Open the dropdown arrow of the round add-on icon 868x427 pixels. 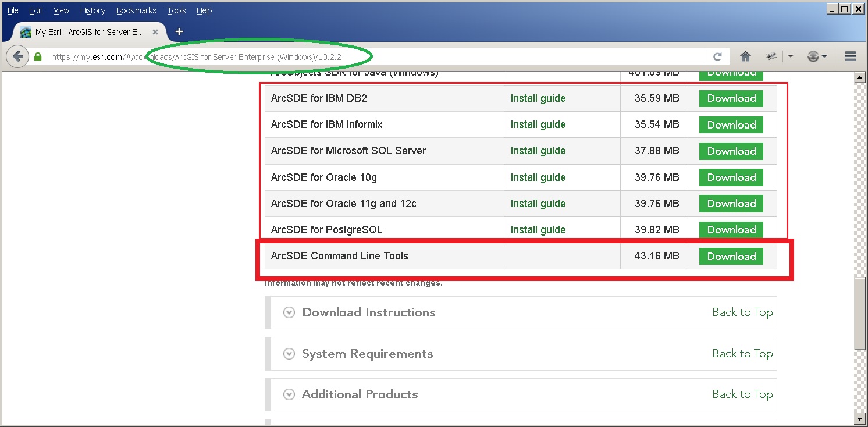click(824, 56)
